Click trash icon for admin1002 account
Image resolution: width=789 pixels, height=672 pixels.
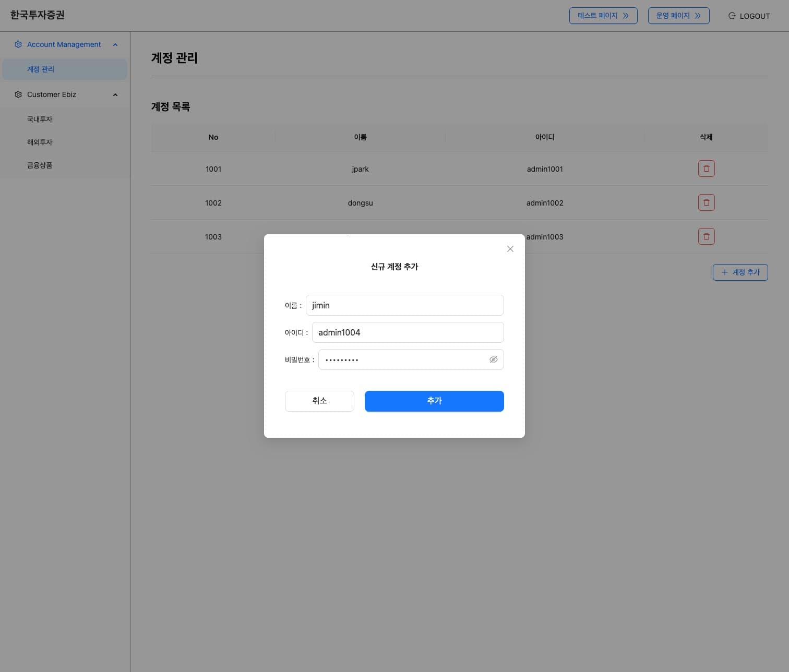click(x=706, y=202)
